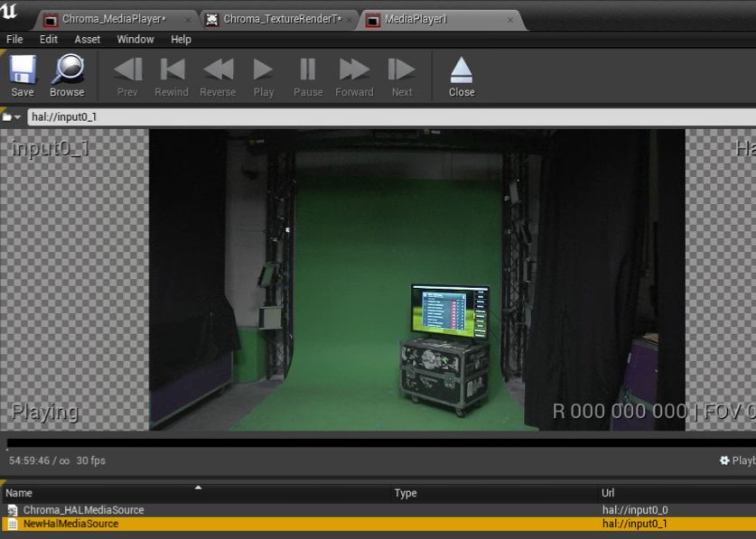Click the hal://input0_0 URL cell
Image resolution: width=756 pixels, height=539 pixels.
pyautogui.click(x=635, y=510)
